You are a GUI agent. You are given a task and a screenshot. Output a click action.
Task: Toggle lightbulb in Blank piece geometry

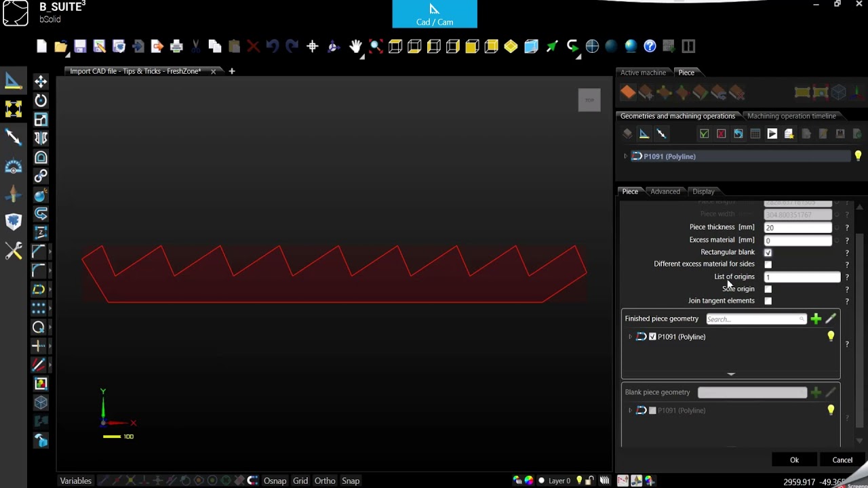click(x=831, y=410)
